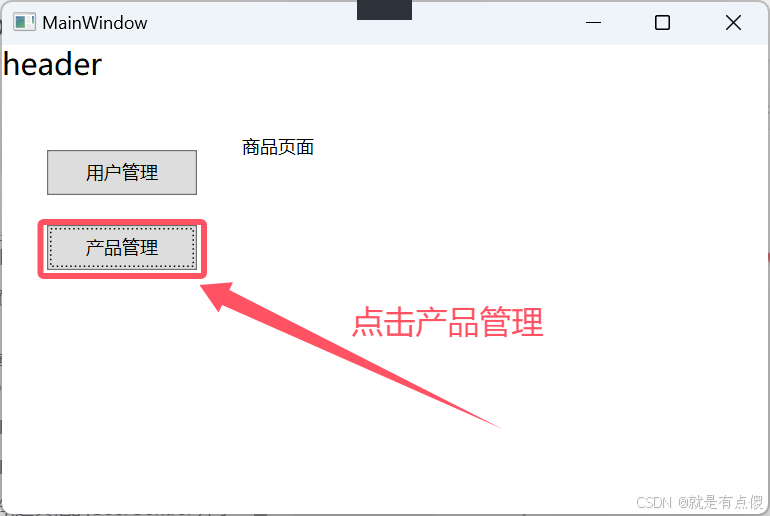Open 产品管理 via its button
The image size is (770, 516).
(122, 247)
